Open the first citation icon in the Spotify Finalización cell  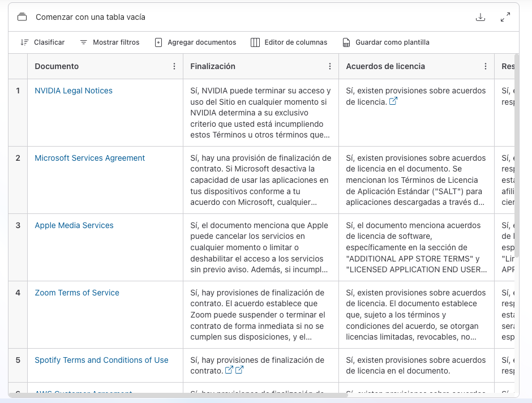(x=229, y=370)
